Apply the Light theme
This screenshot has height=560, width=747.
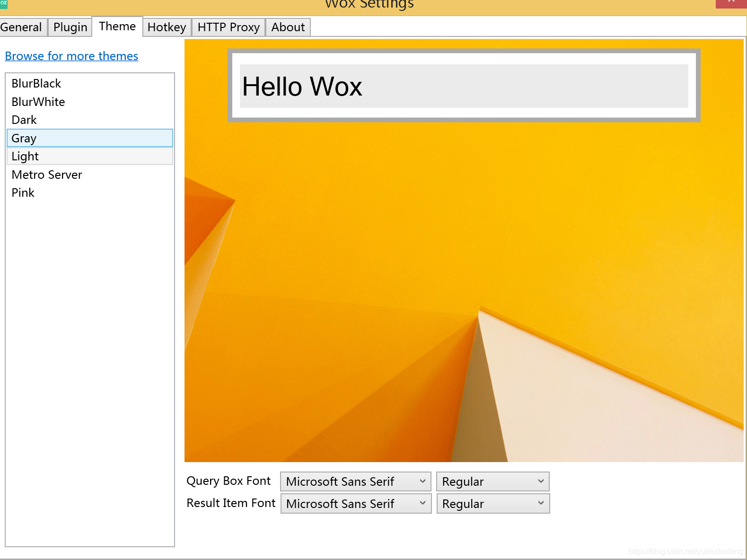coord(90,156)
